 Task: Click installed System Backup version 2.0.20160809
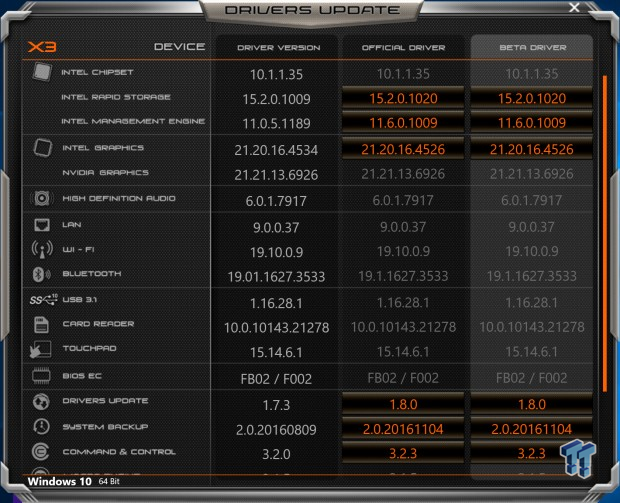click(x=276, y=429)
